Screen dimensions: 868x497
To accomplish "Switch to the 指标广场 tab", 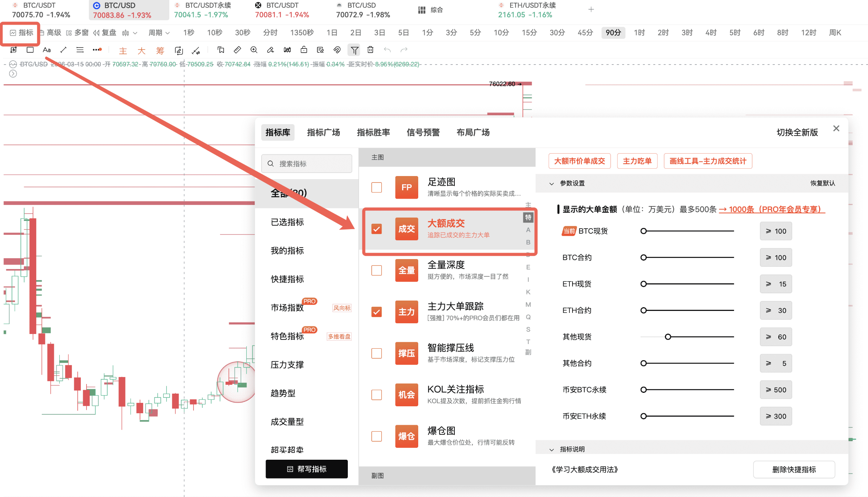I will (323, 133).
